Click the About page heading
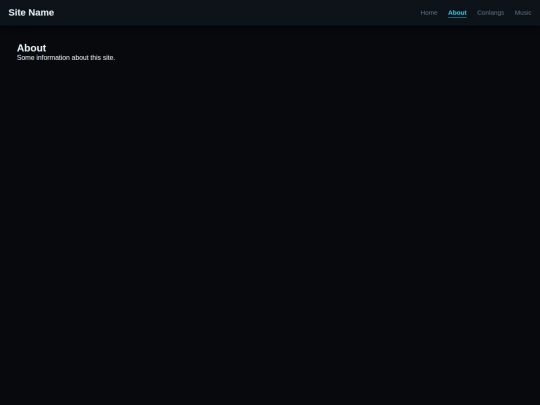This screenshot has width=540, height=405. [31, 48]
